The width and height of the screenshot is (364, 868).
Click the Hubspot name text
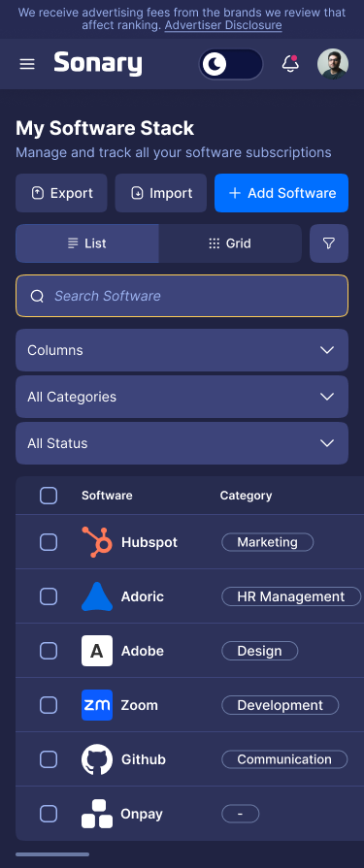pyautogui.click(x=149, y=542)
